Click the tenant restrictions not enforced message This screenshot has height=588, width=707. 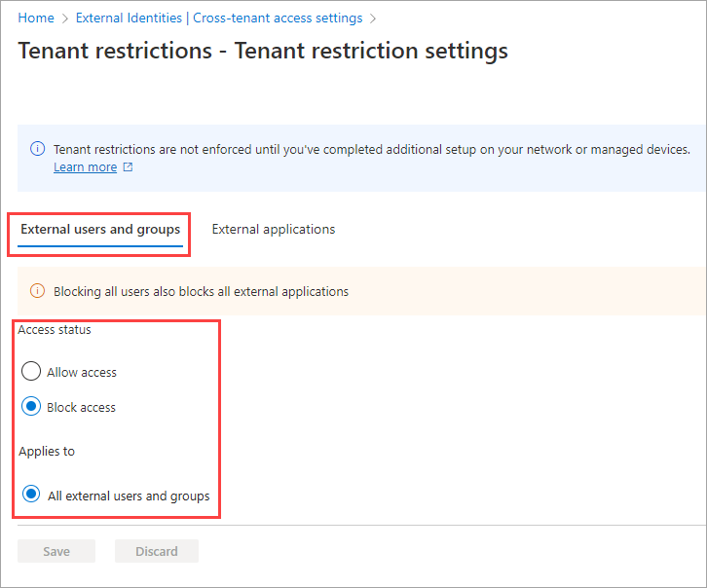tap(371, 150)
